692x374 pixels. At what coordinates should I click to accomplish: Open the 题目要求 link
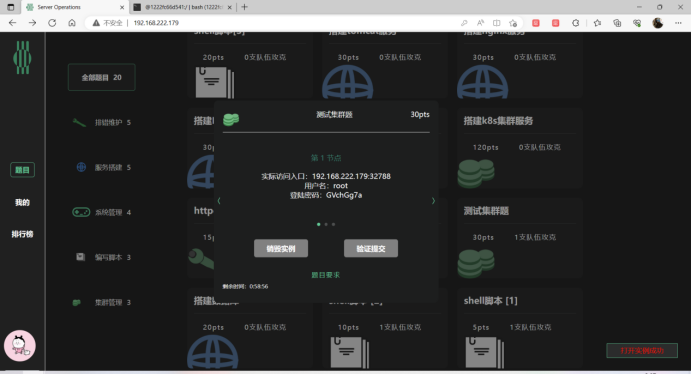click(326, 275)
